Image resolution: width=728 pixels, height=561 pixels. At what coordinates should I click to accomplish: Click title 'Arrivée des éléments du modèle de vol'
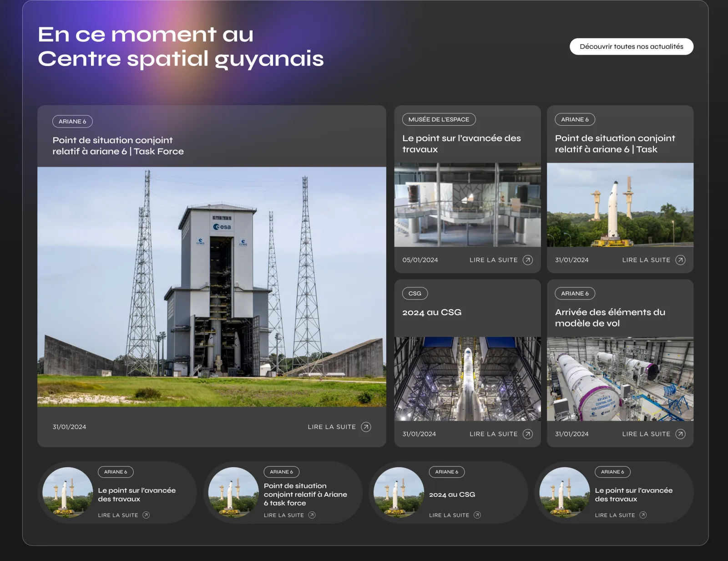(610, 317)
